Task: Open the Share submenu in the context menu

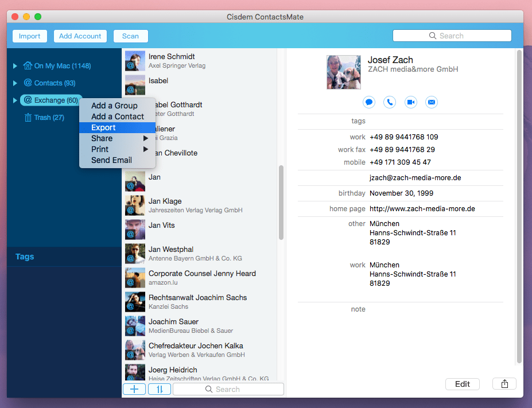Action: tap(102, 138)
